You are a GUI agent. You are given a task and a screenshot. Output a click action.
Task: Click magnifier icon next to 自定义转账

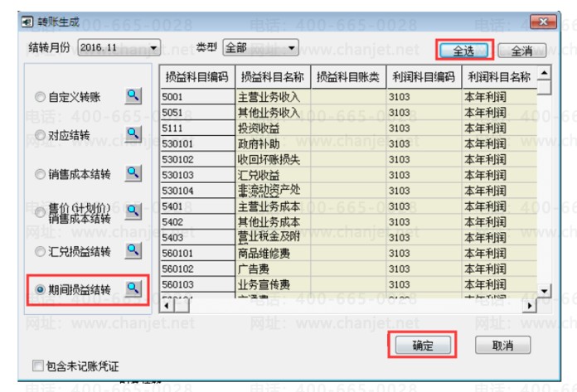(133, 96)
